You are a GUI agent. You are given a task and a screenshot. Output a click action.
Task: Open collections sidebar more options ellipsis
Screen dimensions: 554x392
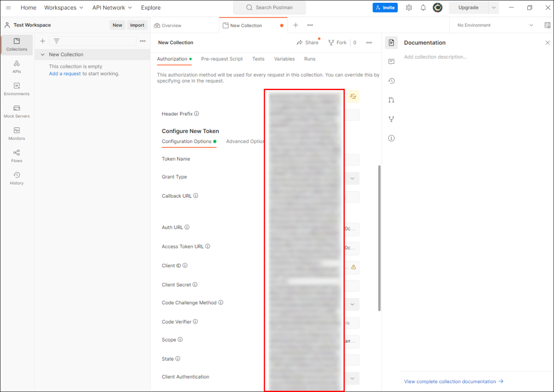[143, 41]
